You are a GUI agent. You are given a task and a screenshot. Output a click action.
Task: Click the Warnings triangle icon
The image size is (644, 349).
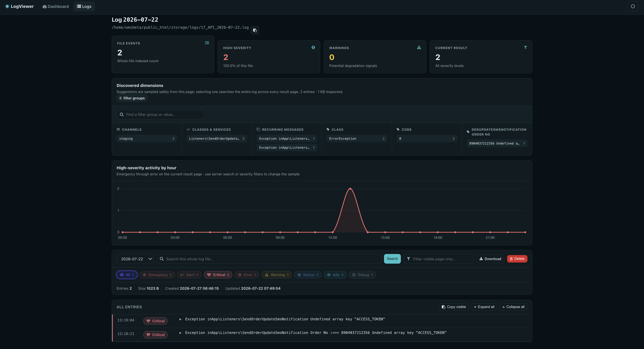click(x=419, y=48)
